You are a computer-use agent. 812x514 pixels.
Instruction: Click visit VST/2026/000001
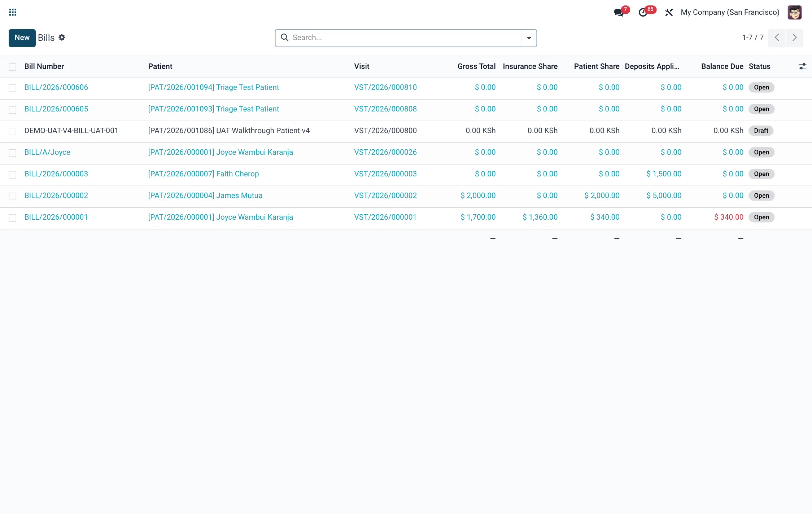(x=385, y=217)
